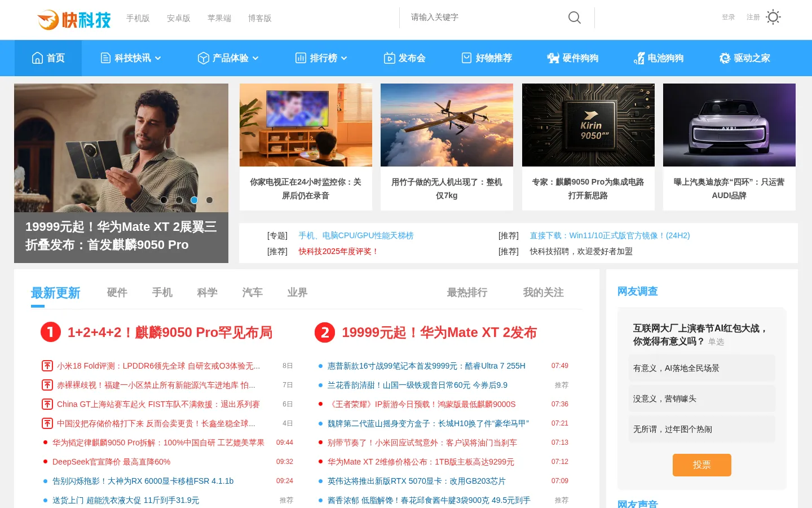Viewport: 812px width, 508px height.
Task: Click the check icon beside 好物推荐
Action: 466,58
